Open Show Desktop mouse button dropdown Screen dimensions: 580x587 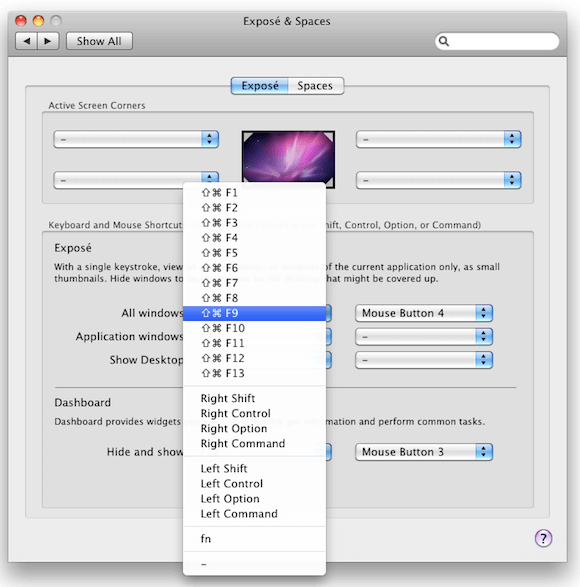[423, 360]
